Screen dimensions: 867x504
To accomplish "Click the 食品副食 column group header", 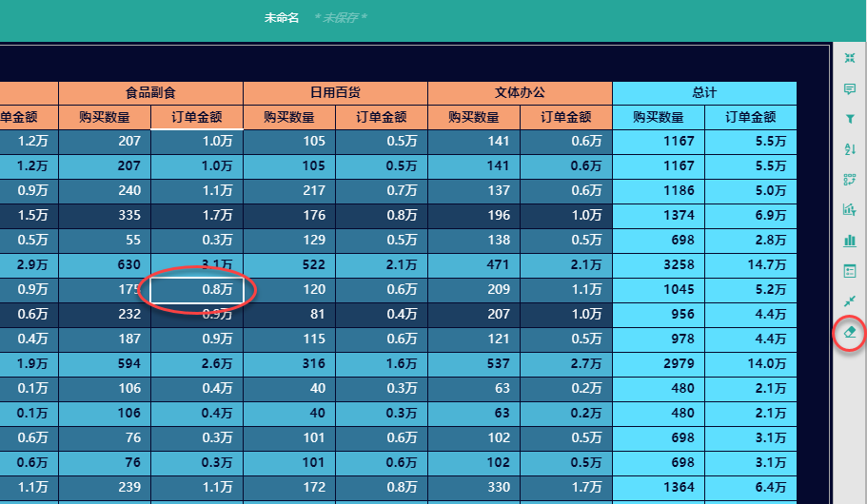I will coord(150,93).
